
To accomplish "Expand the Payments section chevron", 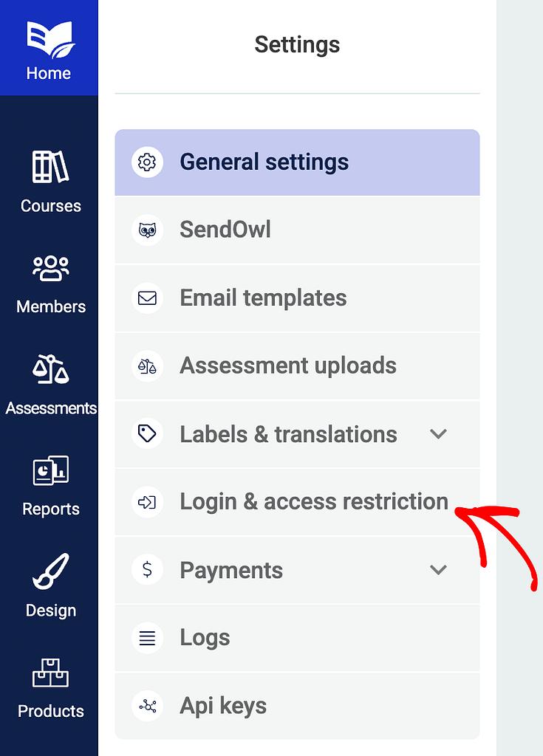I will pos(438,570).
